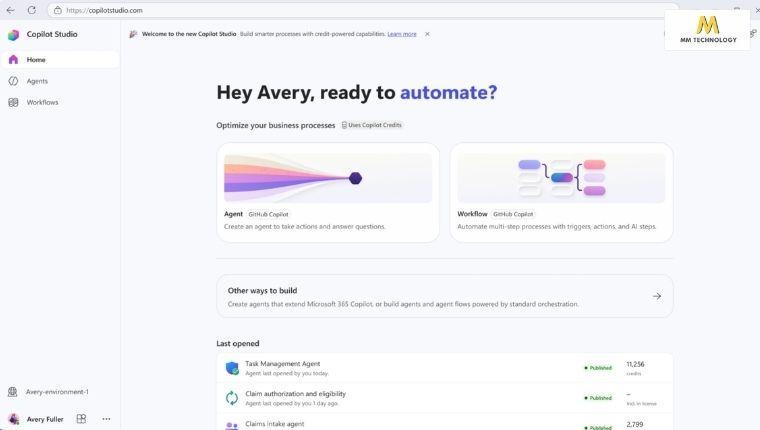Screen dimensions: 760x430
Task: Click the arrow in Other ways to build
Action: [657, 296]
